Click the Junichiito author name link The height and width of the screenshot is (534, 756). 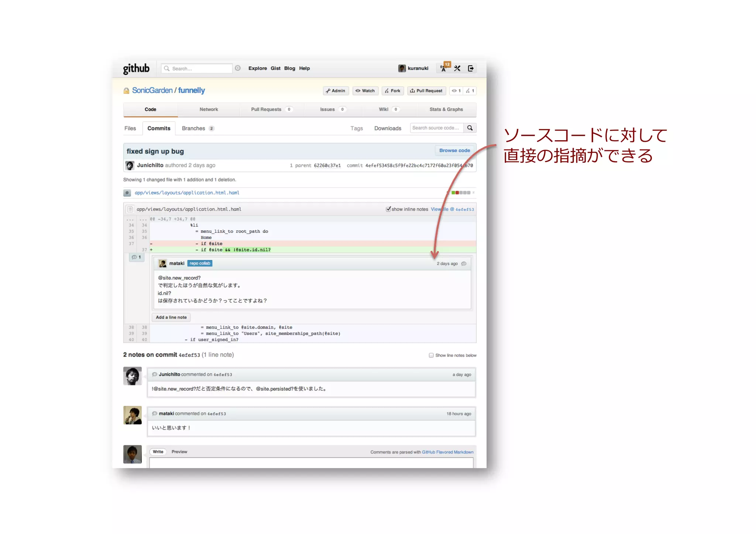(150, 165)
